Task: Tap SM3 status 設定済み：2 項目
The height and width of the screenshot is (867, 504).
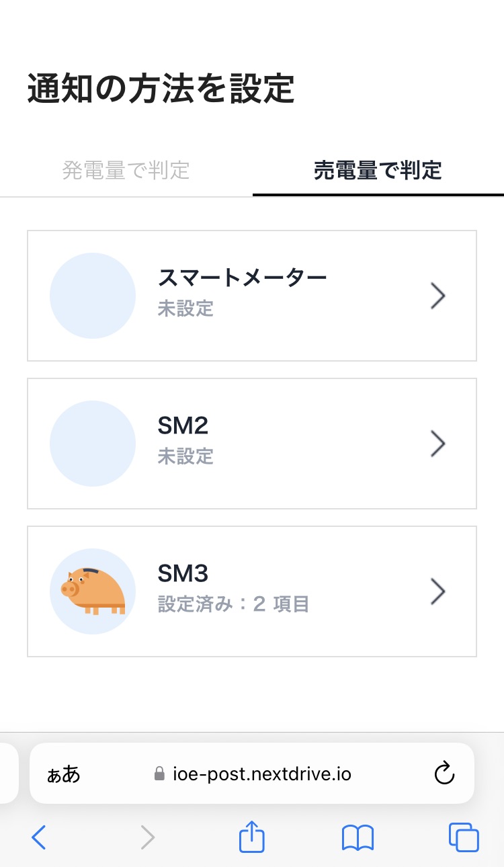Action: click(x=233, y=604)
